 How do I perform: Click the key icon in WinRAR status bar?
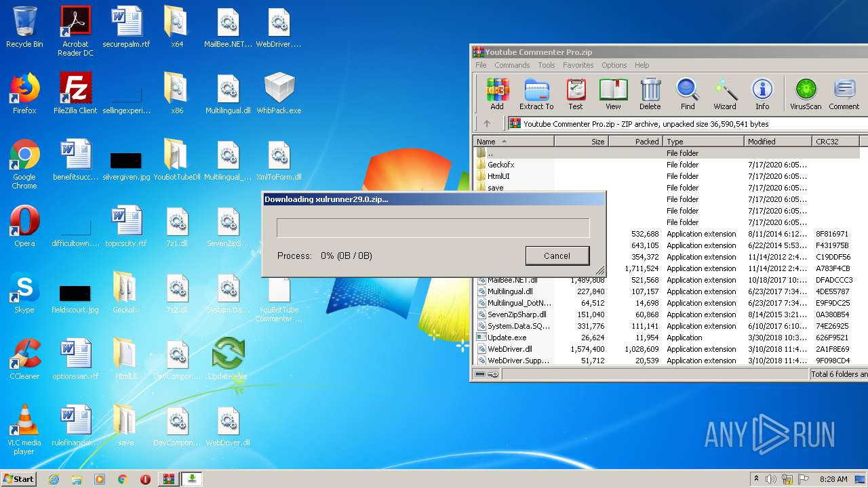click(493, 374)
